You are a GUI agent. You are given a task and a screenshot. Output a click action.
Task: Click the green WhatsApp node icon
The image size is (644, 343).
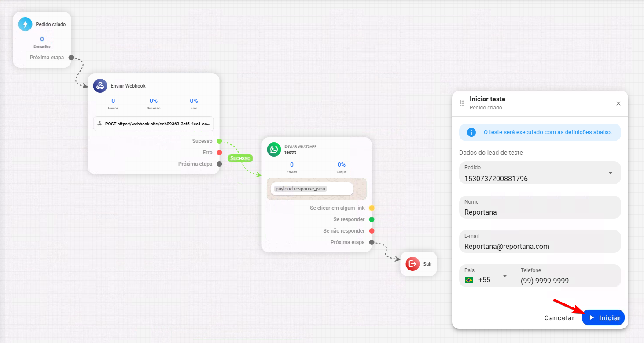coord(274,150)
